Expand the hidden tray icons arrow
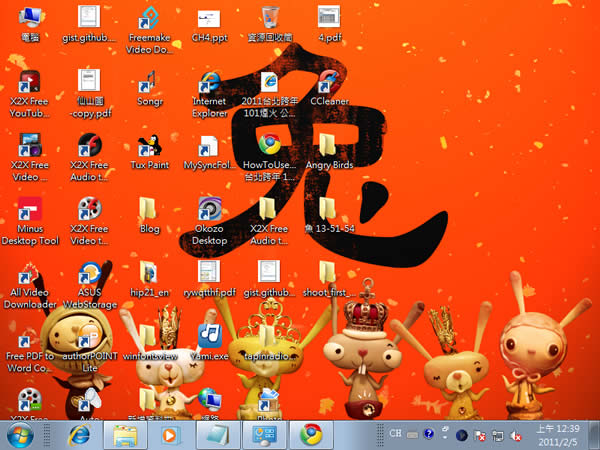Viewport: 600px width, 450px height. tap(445, 432)
